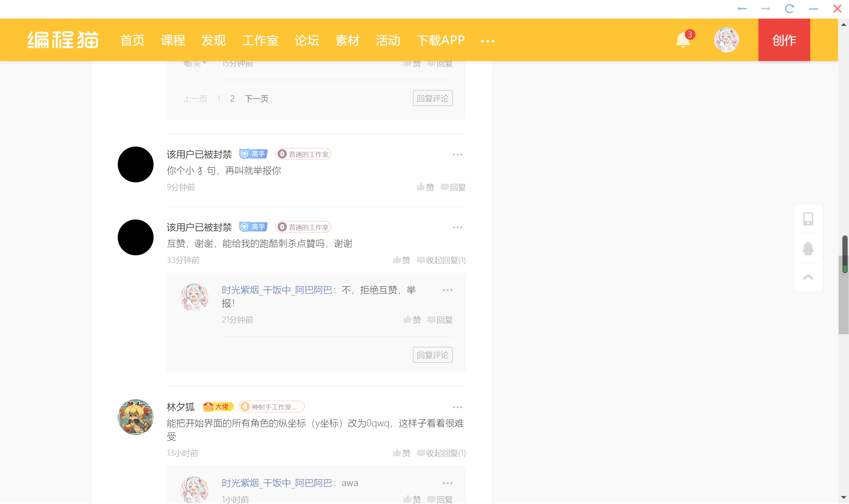Open the 首页 navigation tab
Screen dimensions: 849x504
click(132, 40)
